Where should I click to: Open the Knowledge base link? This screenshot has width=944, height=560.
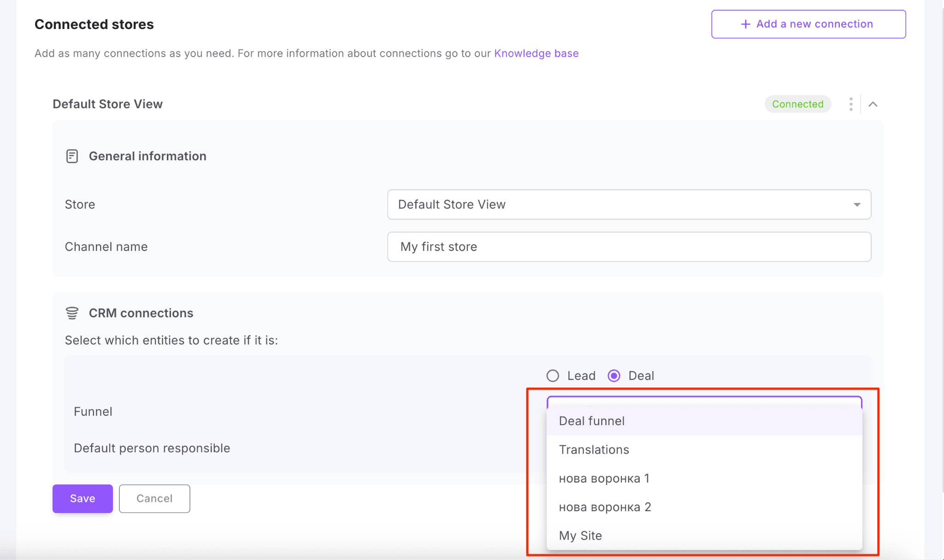[536, 53]
